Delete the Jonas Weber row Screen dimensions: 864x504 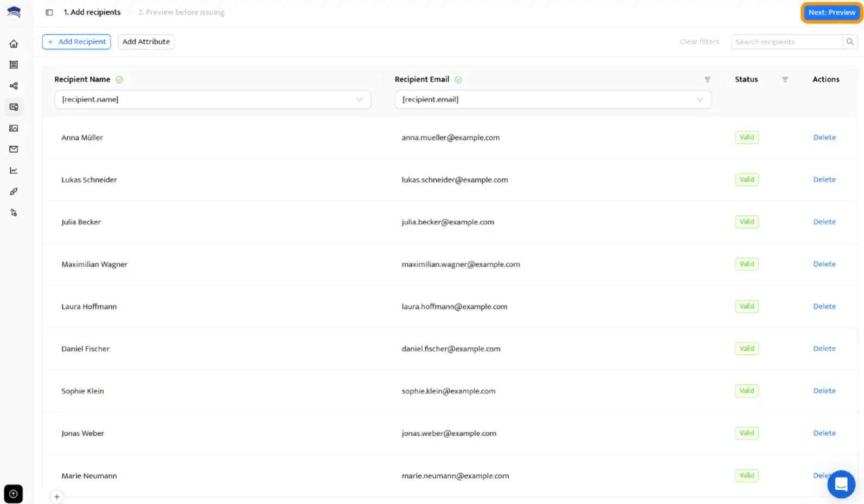point(824,434)
